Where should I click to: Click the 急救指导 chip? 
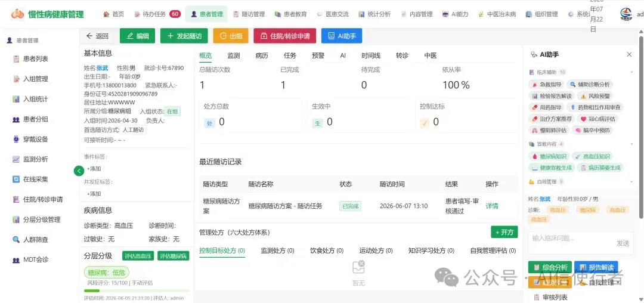click(x=546, y=84)
